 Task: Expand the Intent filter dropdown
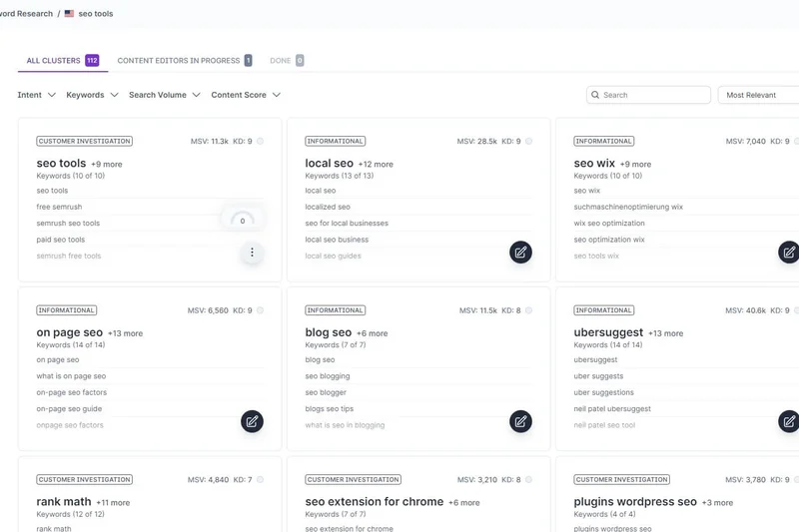tap(36, 95)
